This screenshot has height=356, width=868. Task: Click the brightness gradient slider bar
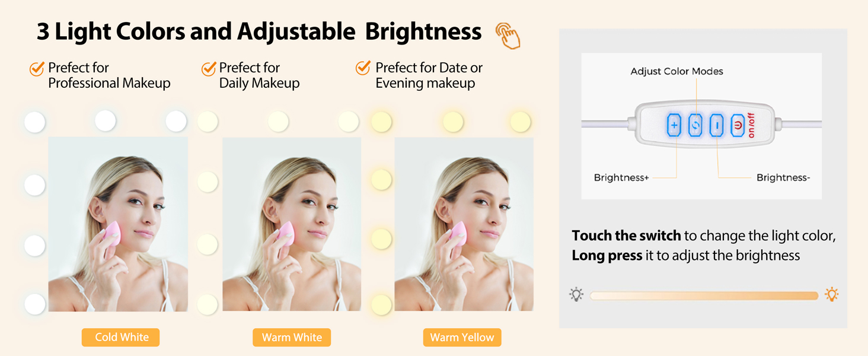pos(704,295)
